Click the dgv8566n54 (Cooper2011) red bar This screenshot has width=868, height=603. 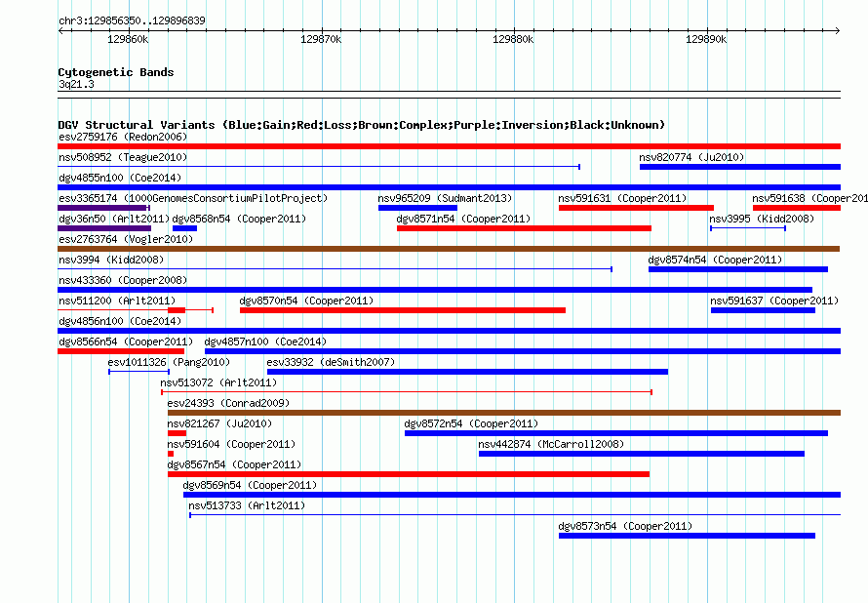(121, 351)
